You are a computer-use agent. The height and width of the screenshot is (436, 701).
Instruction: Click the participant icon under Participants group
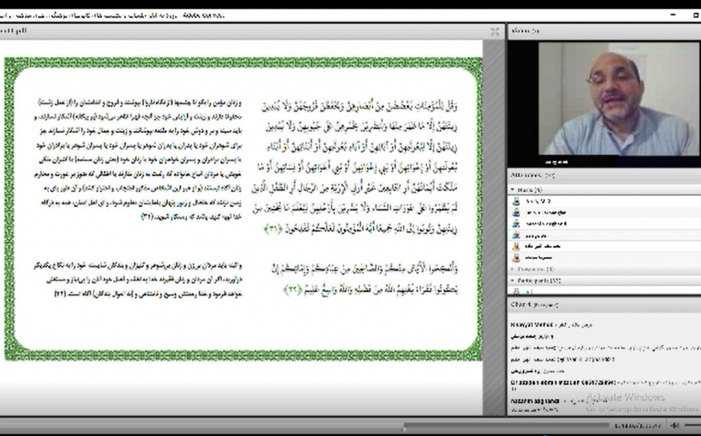516,289
